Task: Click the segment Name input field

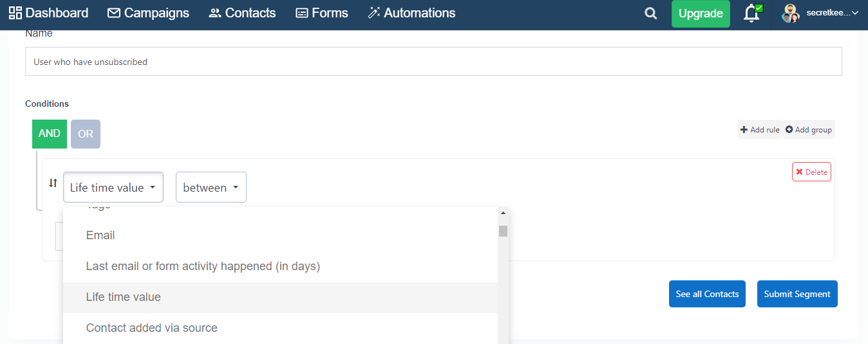Action: pyautogui.click(x=433, y=62)
